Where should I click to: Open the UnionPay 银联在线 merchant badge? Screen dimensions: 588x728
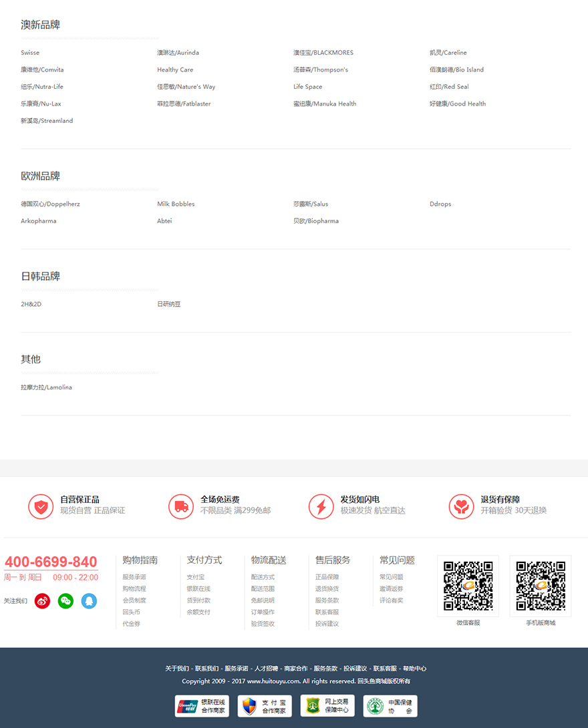(x=202, y=706)
